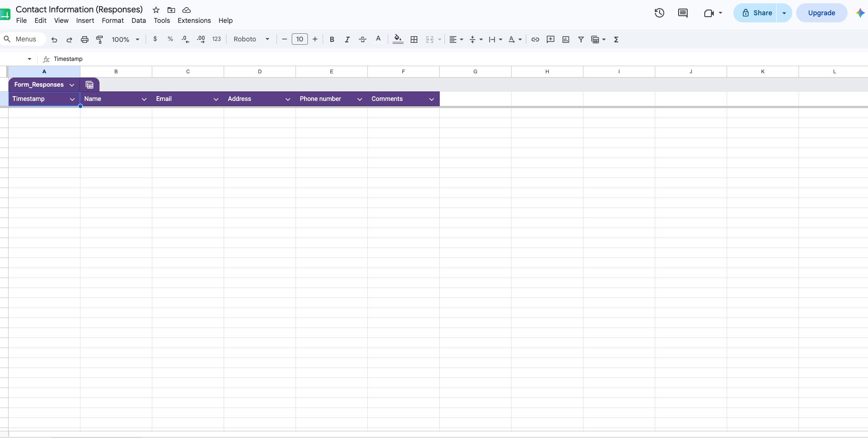Insert chart icon
Screen dimensions: 868x438
tap(566, 40)
